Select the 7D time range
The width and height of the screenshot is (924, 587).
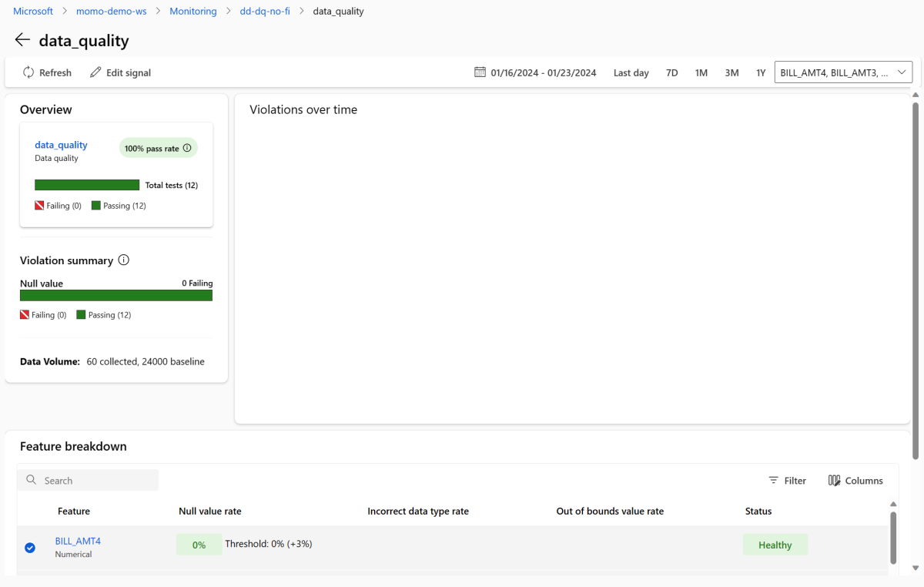[671, 72]
